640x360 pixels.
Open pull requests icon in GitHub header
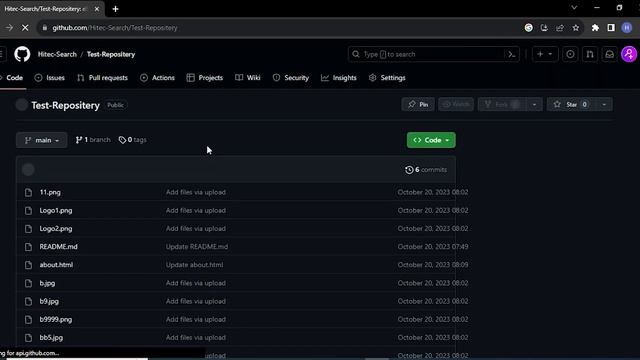590,54
